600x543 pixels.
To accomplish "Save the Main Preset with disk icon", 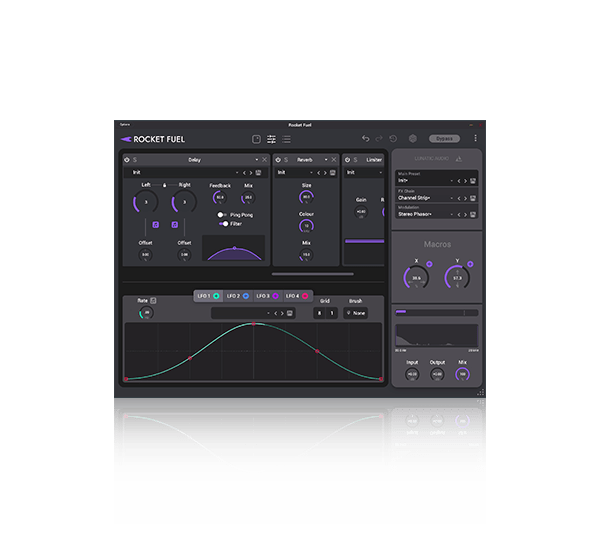I will click(x=474, y=181).
